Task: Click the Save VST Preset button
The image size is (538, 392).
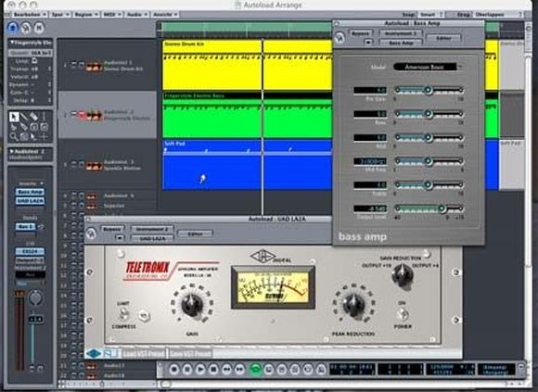Action: 190,353
